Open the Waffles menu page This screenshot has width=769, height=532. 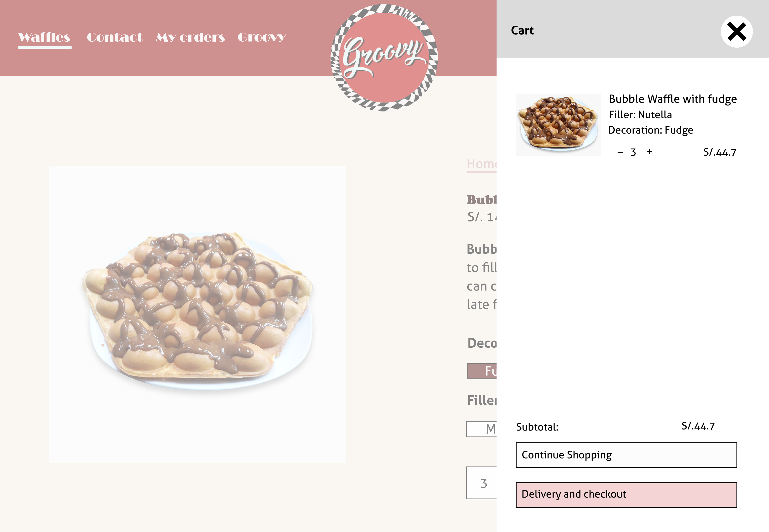tap(44, 37)
